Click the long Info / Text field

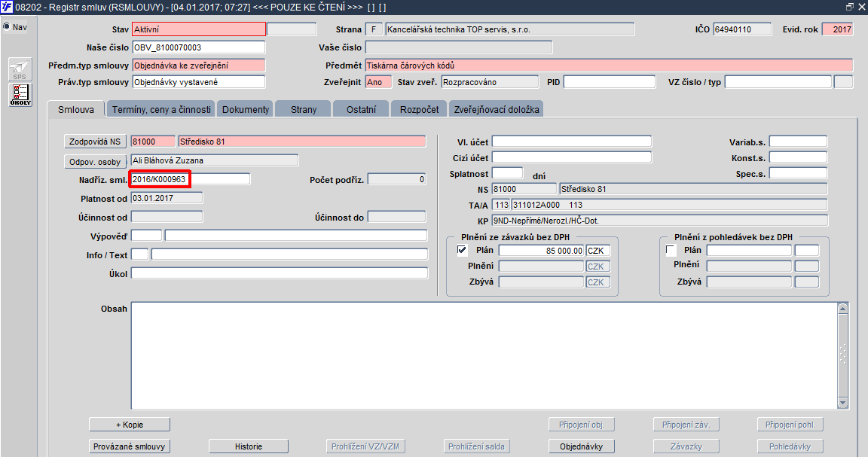pos(289,254)
